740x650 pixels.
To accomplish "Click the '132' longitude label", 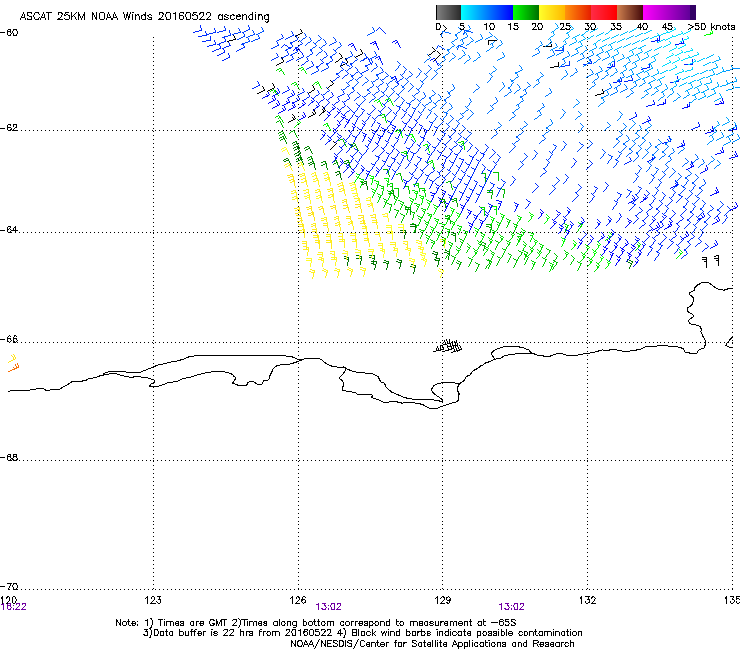I will click(x=588, y=600).
